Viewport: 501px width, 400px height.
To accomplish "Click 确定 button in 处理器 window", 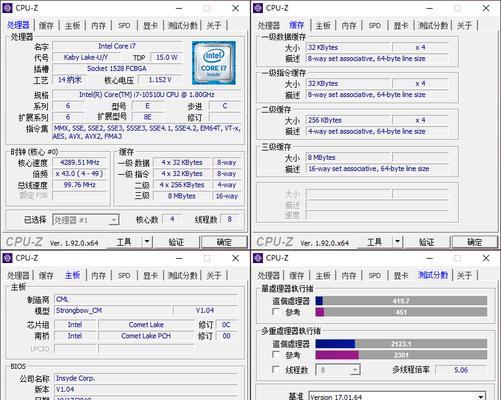I will pyautogui.click(x=224, y=242).
